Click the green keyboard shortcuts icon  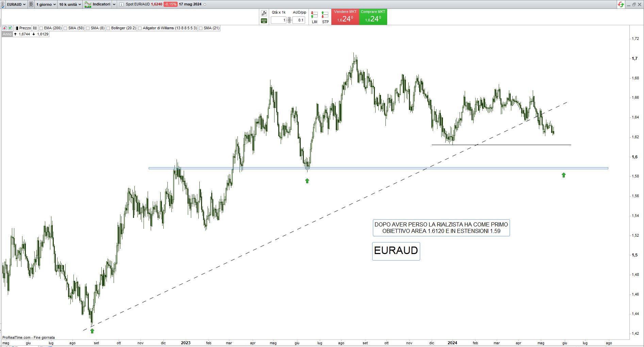264,21
